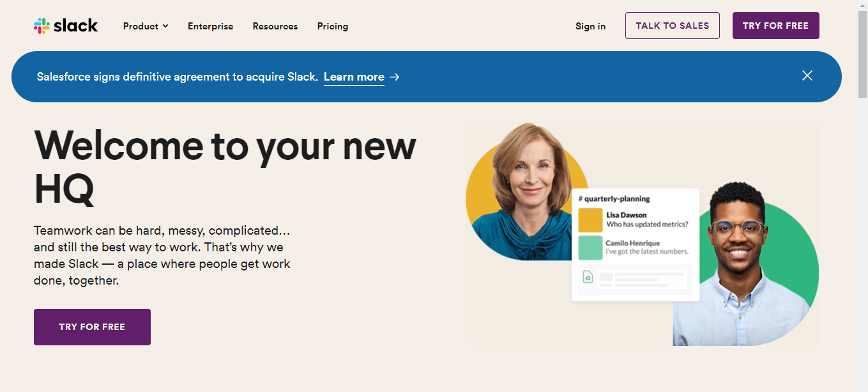Click the 'Welcome to your new HQ' heading
The height and width of the screenshot is (392, 868).
click(x=225, y=167)
